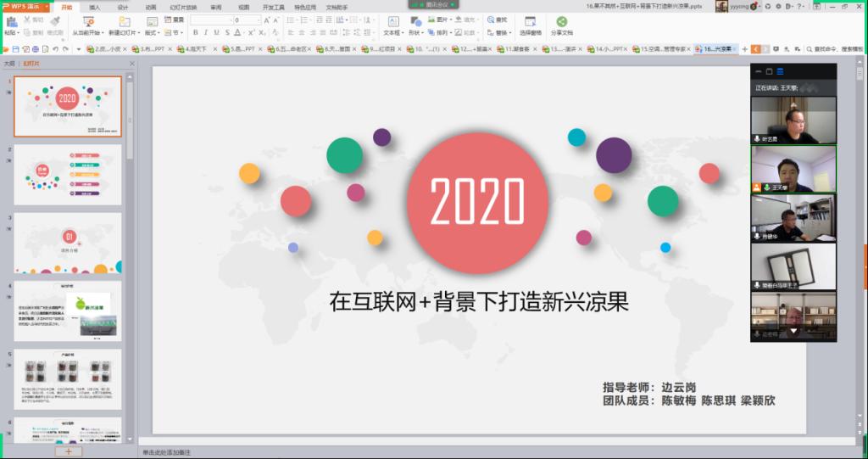Click the Format Painter (格式刷) icon
Image resolution: width=868 pixels, height=459 pixels.
[x=55, y=21]
